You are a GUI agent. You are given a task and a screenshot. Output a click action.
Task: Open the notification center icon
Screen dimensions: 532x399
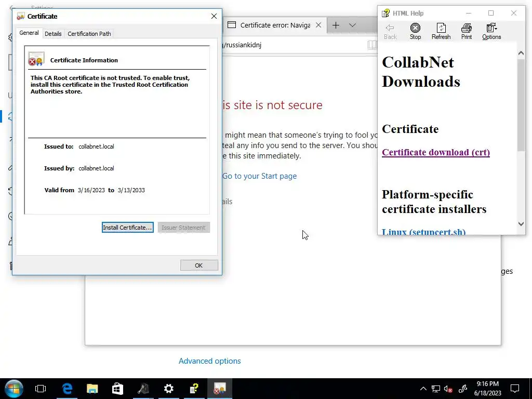pyautogui.click(x=515, y=389)
